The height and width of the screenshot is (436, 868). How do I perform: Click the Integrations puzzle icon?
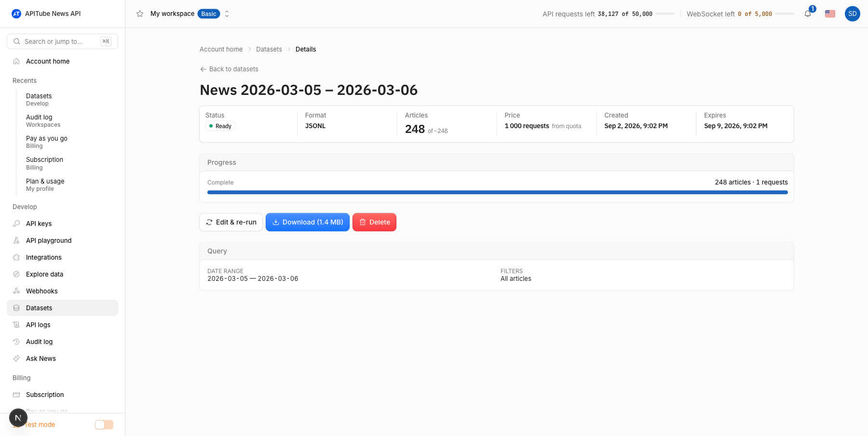click(16, 257)
